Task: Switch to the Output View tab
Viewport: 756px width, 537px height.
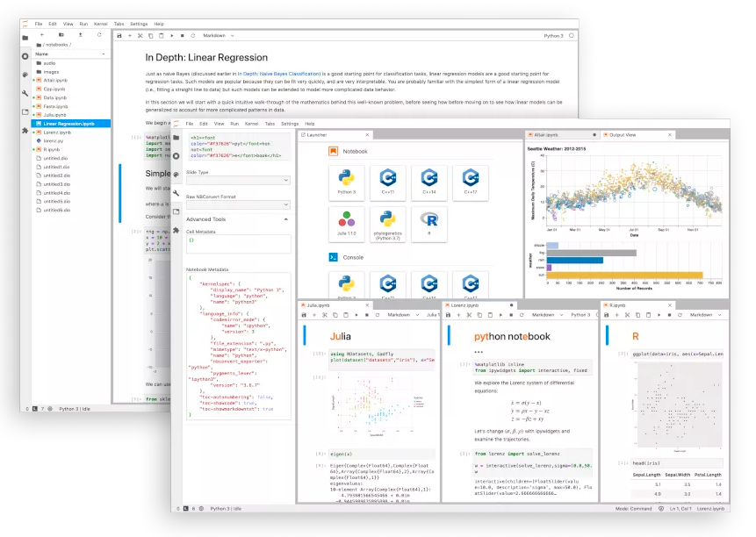Action: (x=637, y=135)
